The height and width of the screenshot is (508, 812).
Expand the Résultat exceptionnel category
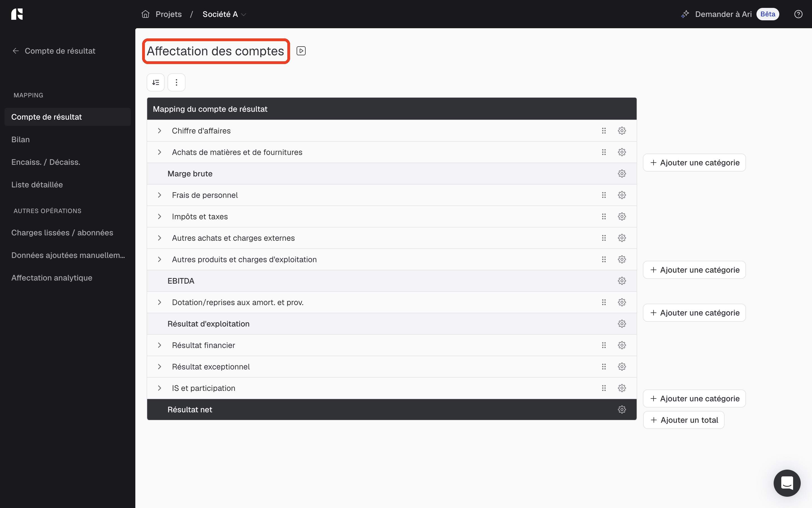160,367
